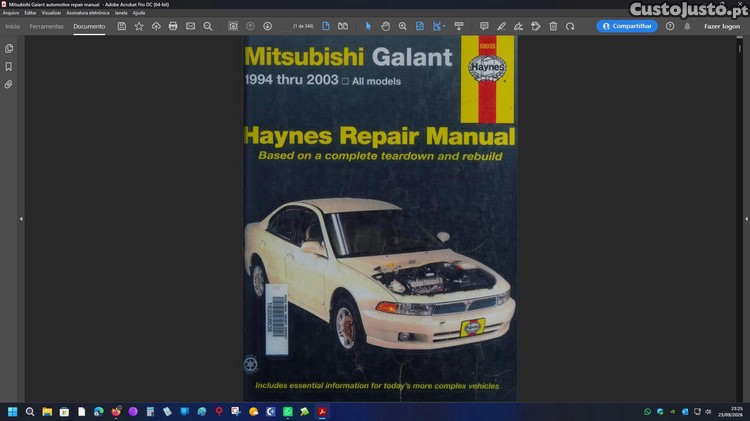The height and width of the screenshot is (421, 750).
Task: Delete with the trash can icon
Action: (553, 26)
